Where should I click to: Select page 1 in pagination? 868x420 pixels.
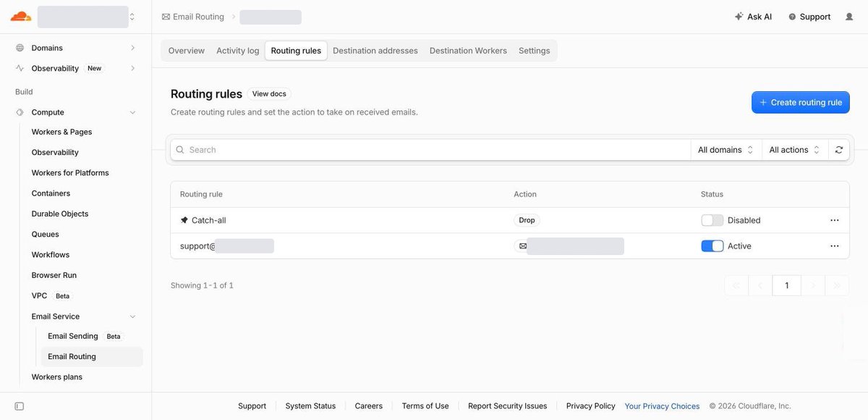coord(787,285)
